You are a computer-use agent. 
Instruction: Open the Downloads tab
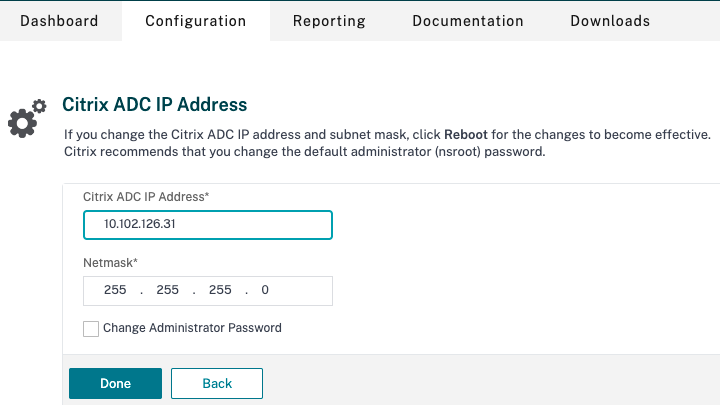(610, 21)
